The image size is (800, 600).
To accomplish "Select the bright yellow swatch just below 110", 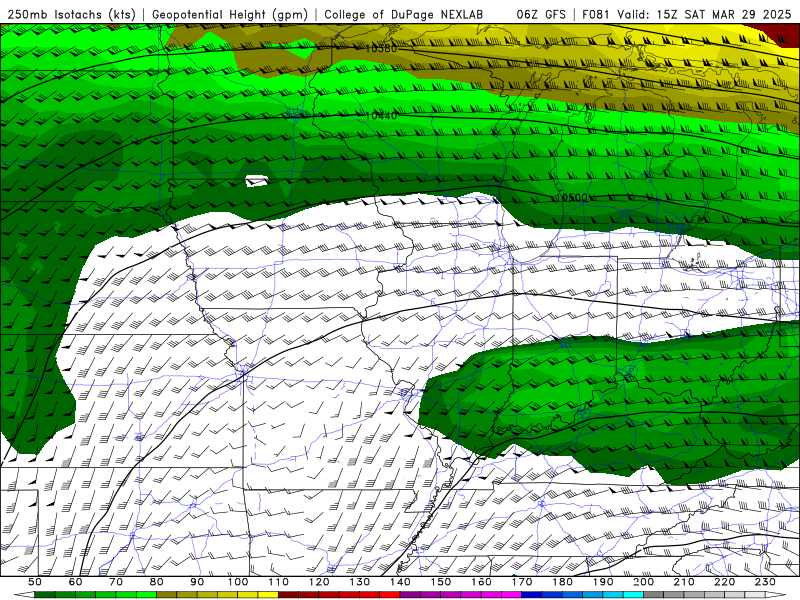I will (x=268, y=595).
